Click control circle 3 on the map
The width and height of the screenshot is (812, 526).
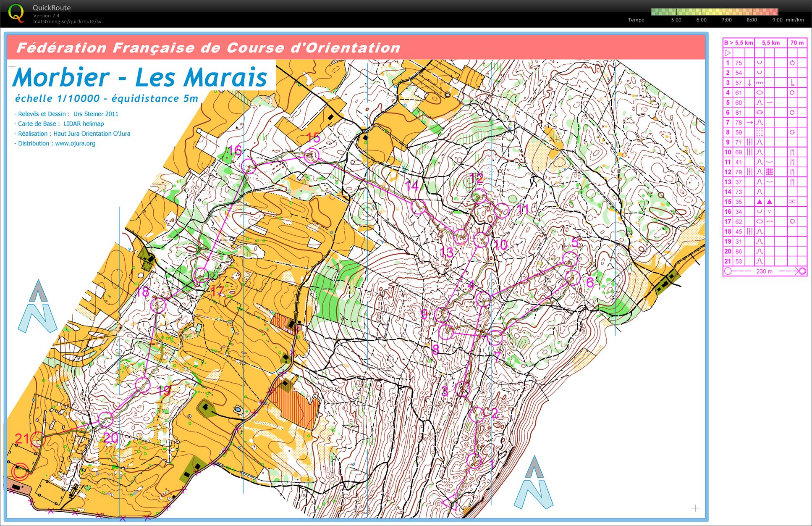click(x=463, y=389)
